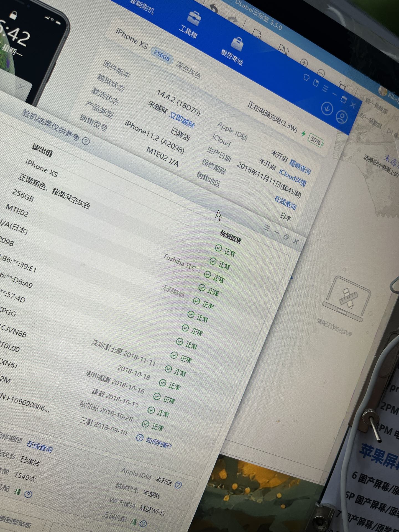Click the 50% battery indicator
This screenshot has height=532, width=399.
pyautogui.click(x=315, y=141)
